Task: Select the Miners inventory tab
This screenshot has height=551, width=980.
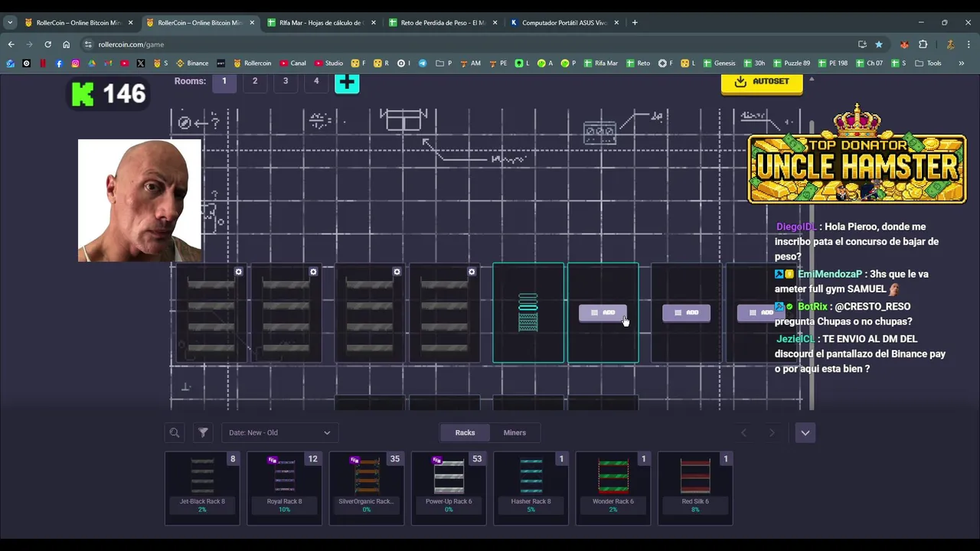Action: [x=514, y=432]
